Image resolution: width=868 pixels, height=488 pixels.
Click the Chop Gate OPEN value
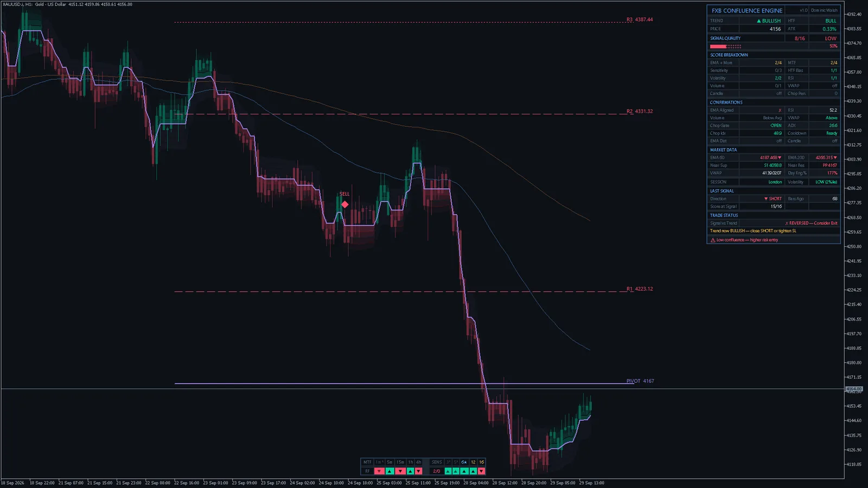[776, 126]
